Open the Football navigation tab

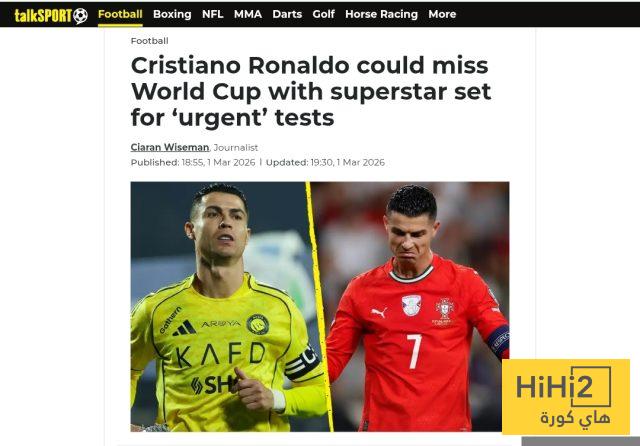point(120,14)
